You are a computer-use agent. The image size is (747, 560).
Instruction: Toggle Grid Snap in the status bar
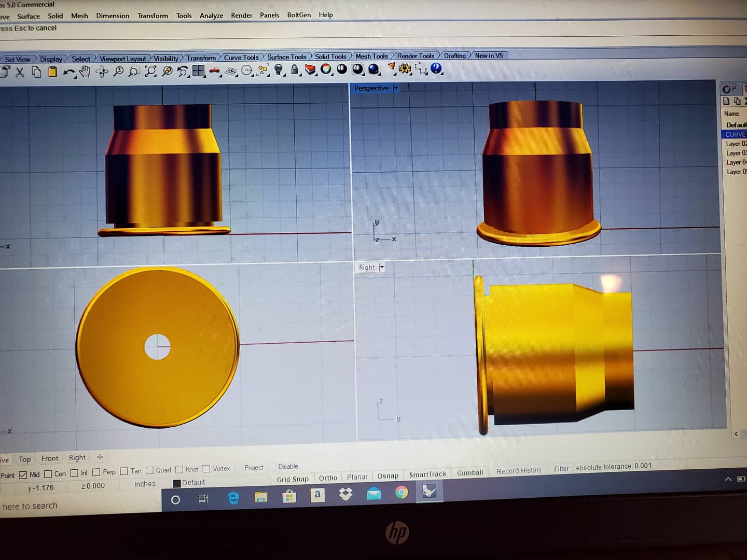coord(293,479)
